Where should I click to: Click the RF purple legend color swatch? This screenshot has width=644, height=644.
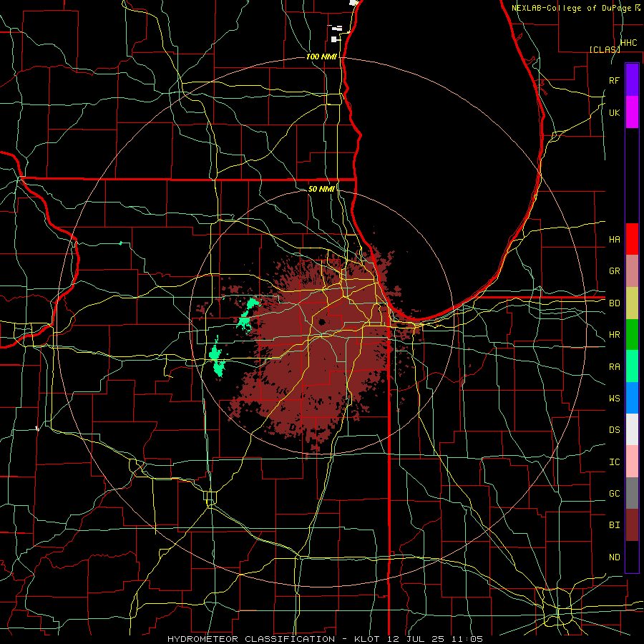tap(632, 80)
